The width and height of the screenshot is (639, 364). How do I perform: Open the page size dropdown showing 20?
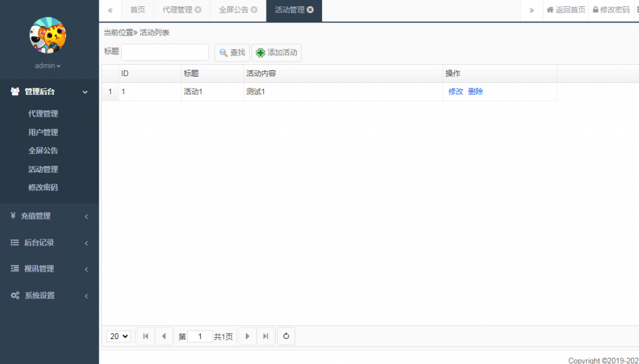pyautogui.click(x=118, y=336)
